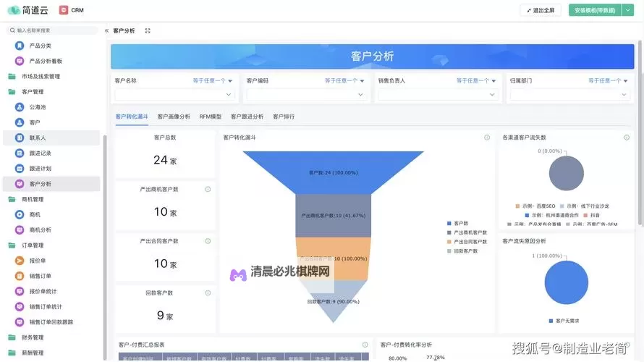Collapse 客户管理 folder

click(27, 92)
